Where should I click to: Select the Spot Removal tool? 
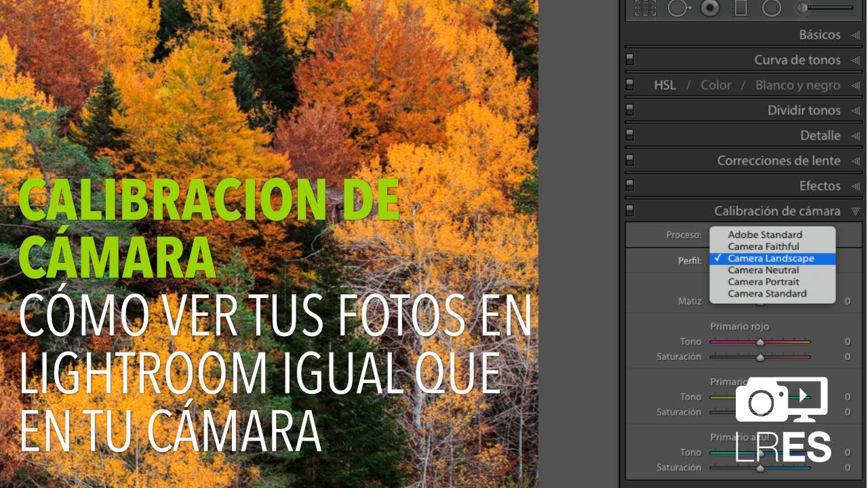(679, 7)
